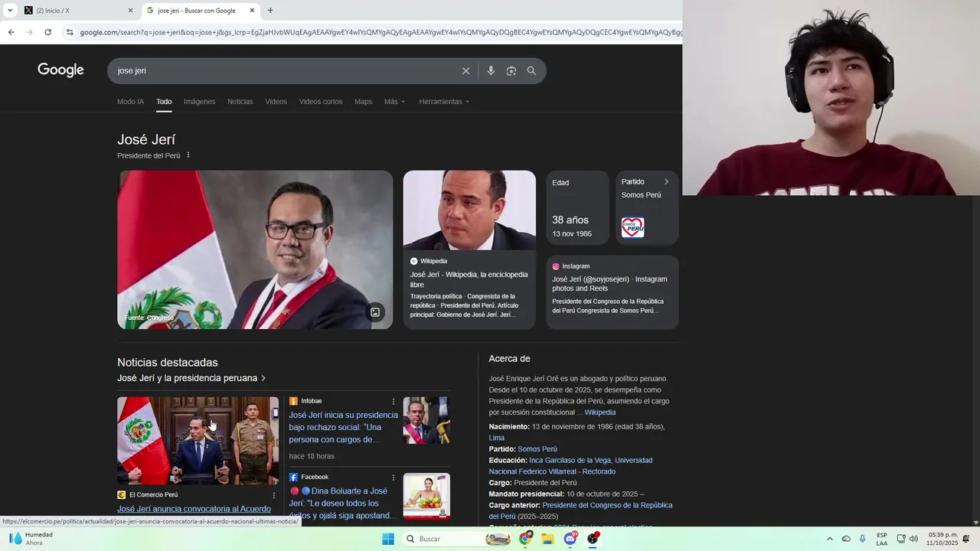Open more options next to Presidente del Perú
This screenshot has height=551, width=980.
coord(188,155)
